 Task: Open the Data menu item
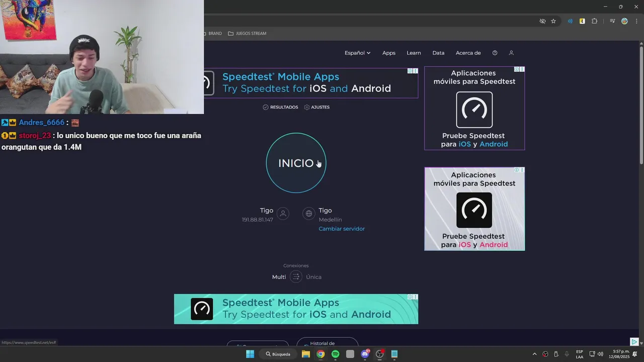[x=438, y=53]
